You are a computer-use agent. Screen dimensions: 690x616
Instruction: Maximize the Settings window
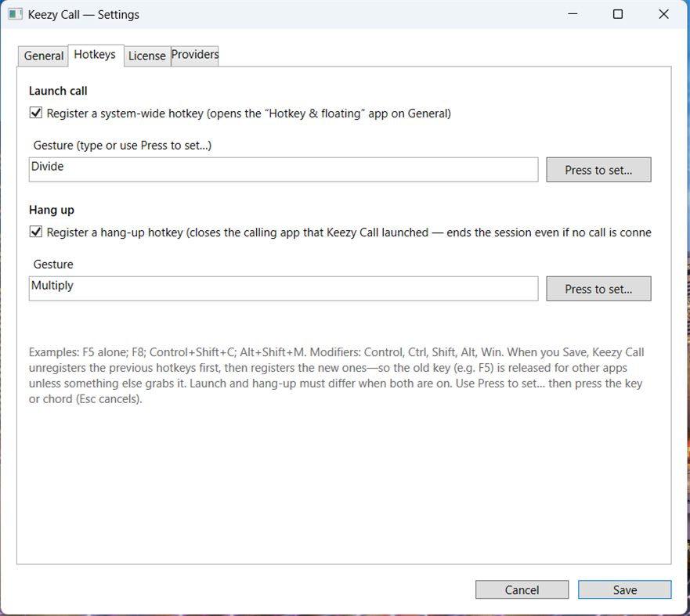point(618,14)
